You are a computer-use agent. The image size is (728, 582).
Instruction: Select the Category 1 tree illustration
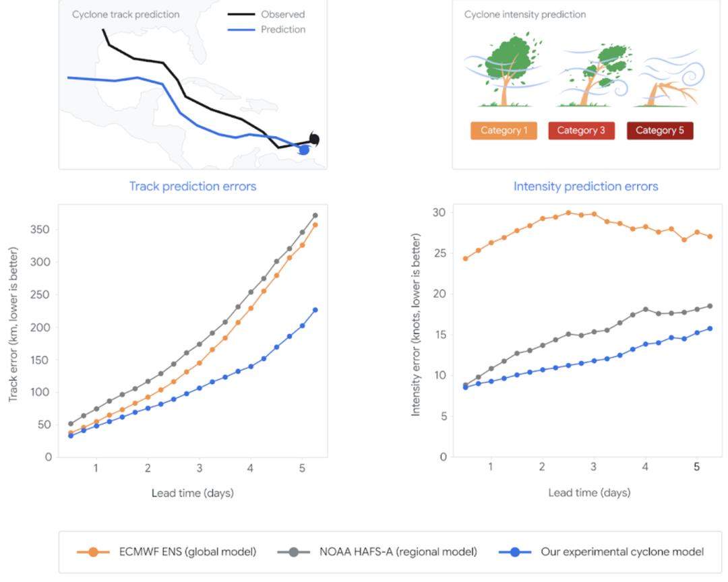click(505, 69)
